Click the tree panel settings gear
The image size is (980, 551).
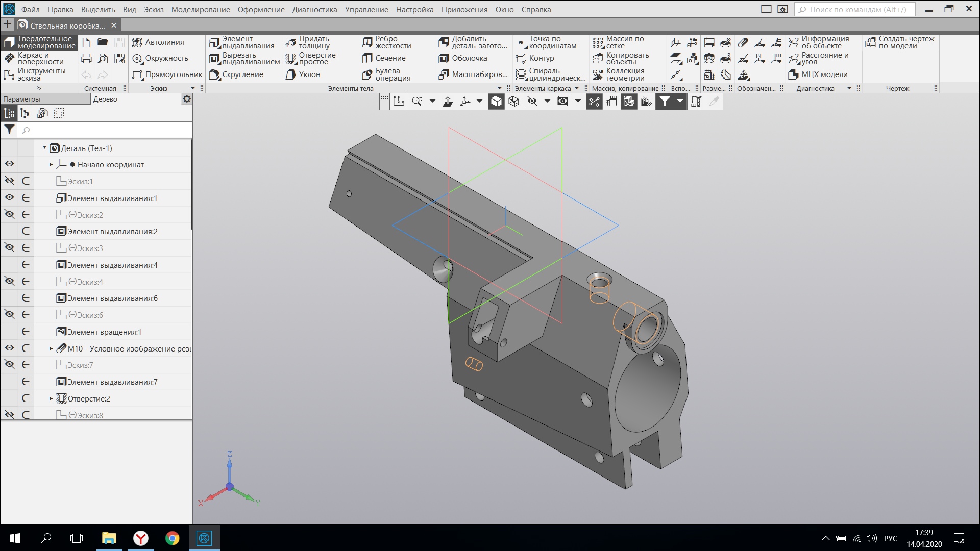187,99
